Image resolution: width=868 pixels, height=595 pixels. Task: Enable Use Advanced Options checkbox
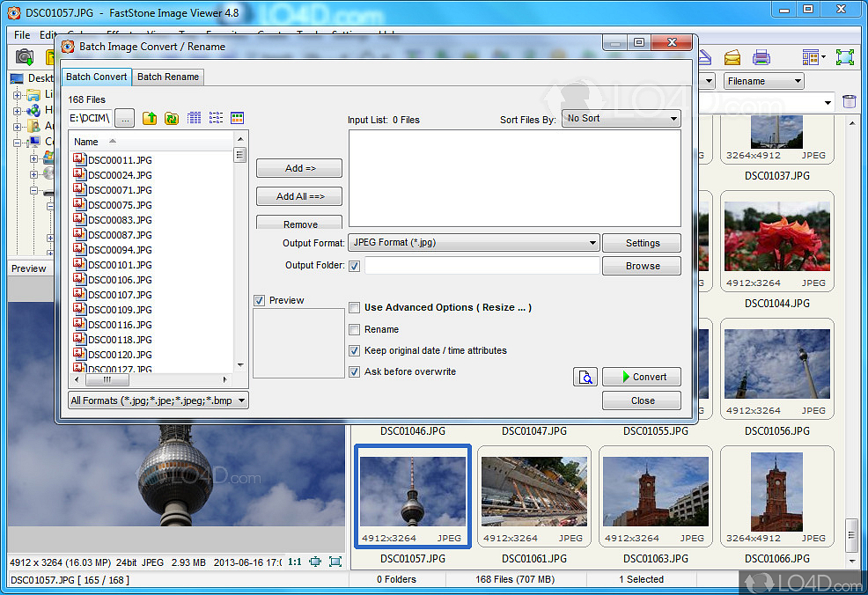tap(355, 308)
